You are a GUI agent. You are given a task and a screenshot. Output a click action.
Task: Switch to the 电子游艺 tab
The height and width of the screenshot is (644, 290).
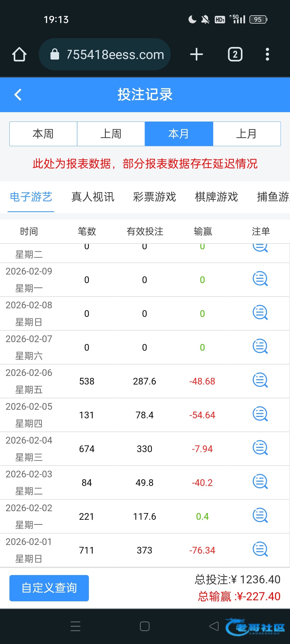31,197
